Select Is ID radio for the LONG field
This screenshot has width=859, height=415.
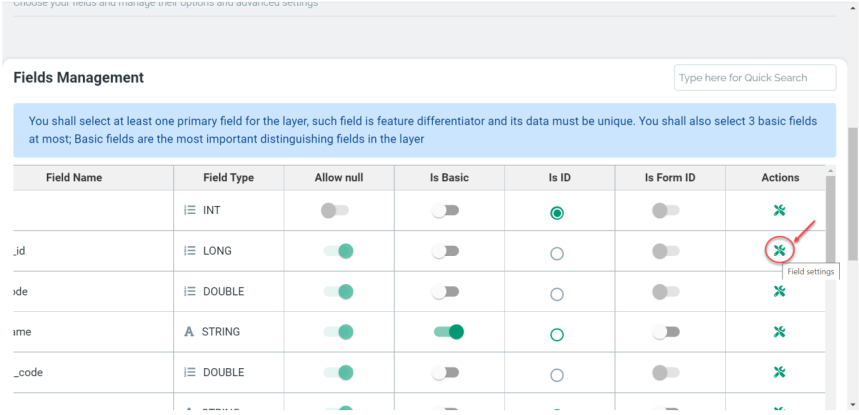point(557,253)
